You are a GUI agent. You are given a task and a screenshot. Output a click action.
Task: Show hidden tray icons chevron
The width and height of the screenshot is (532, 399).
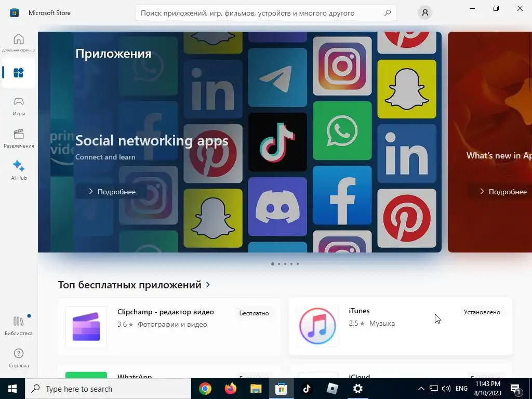421,389
